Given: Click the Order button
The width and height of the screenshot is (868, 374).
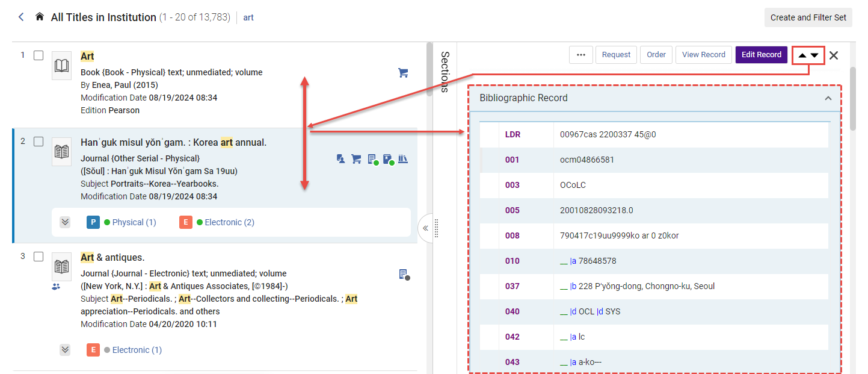Looking at the screenshot, I should (x=656, y=55).
